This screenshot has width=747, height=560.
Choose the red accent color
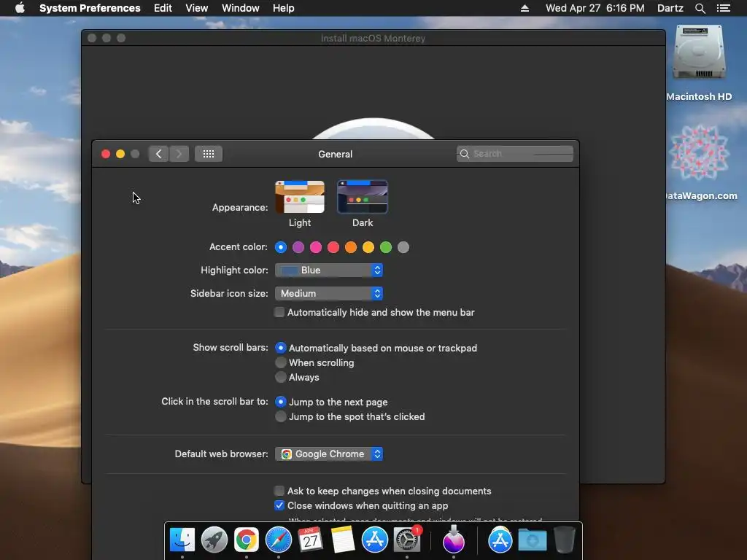[x=333, y=247]
